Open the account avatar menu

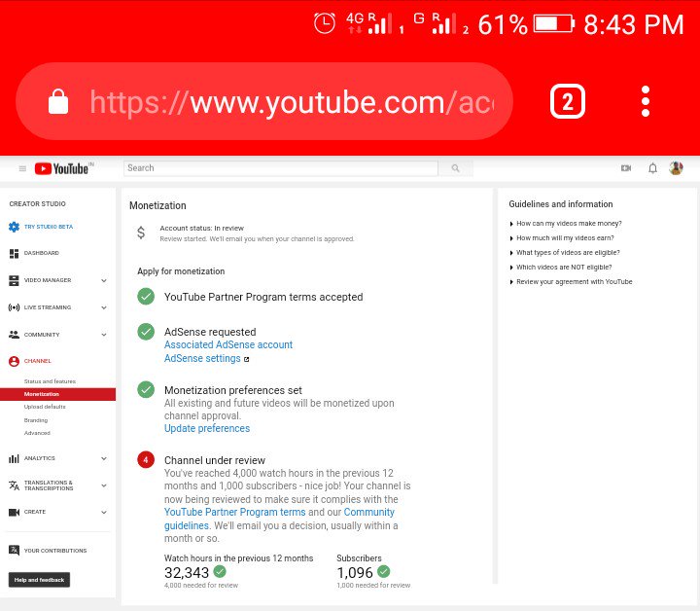point(676,168)
